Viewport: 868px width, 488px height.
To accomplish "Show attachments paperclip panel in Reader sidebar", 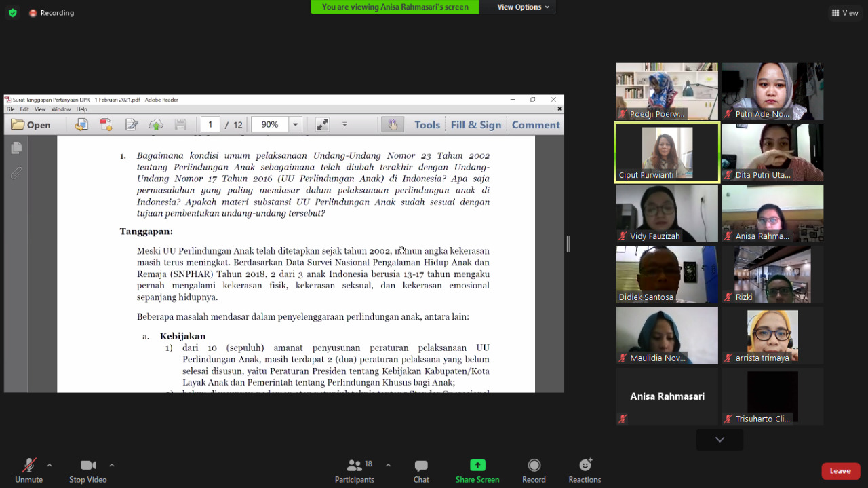I will (16, 173).
